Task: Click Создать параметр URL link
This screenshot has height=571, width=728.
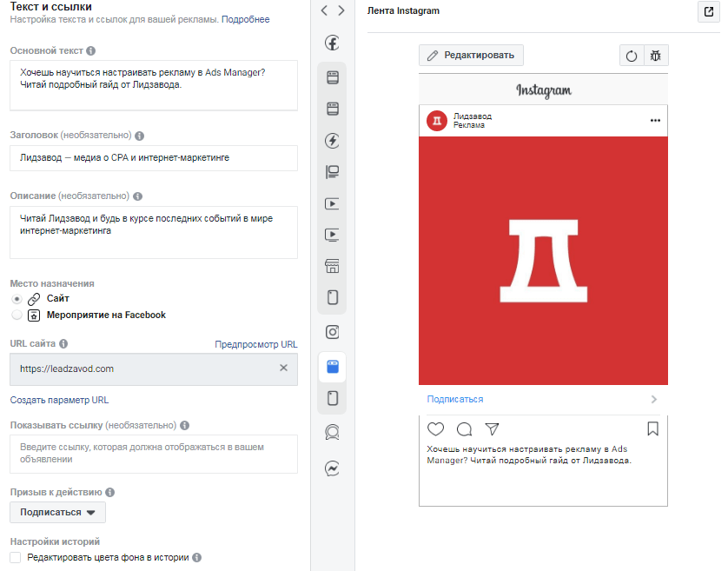Action: click(59, 400)
